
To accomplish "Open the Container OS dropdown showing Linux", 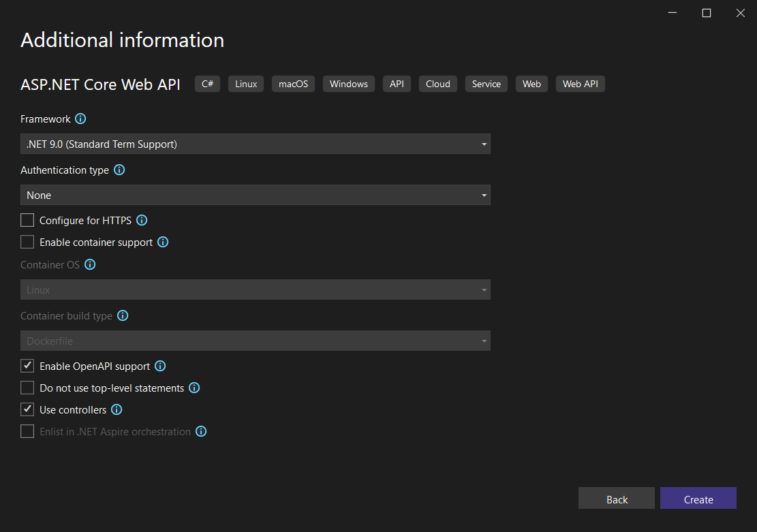I will click(256, 290).
